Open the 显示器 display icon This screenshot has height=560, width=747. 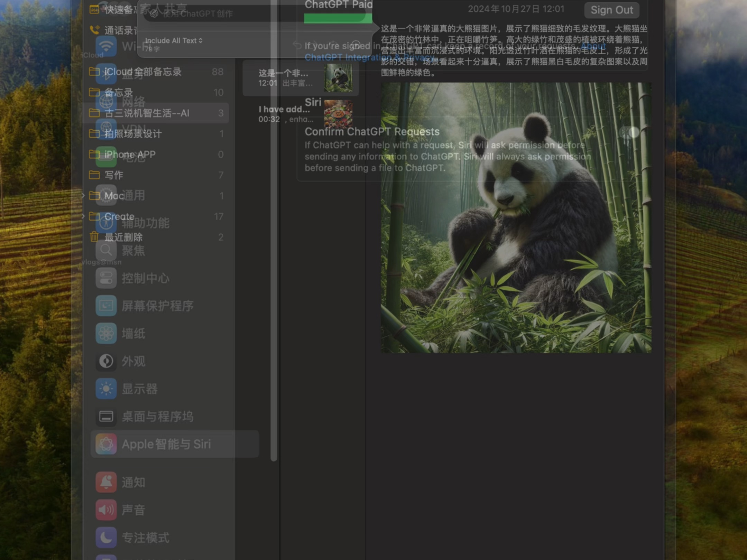coord(106,389)
